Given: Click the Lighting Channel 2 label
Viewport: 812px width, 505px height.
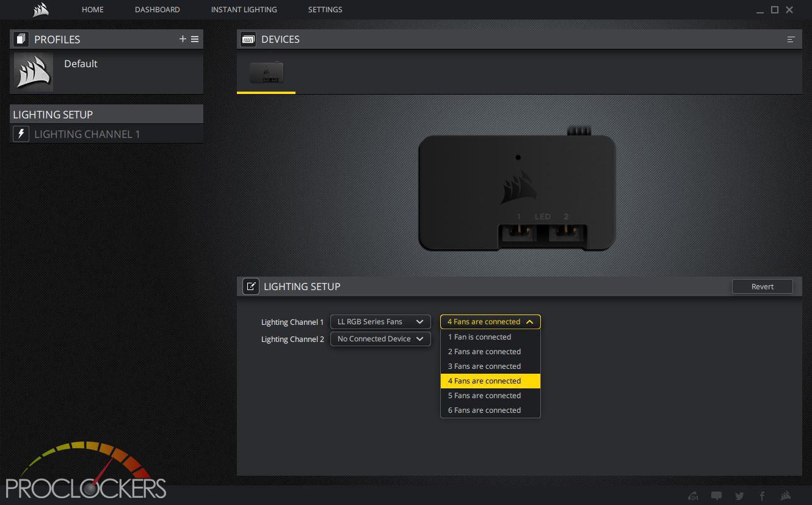Looking at the screenshot, I should [292, 339].
